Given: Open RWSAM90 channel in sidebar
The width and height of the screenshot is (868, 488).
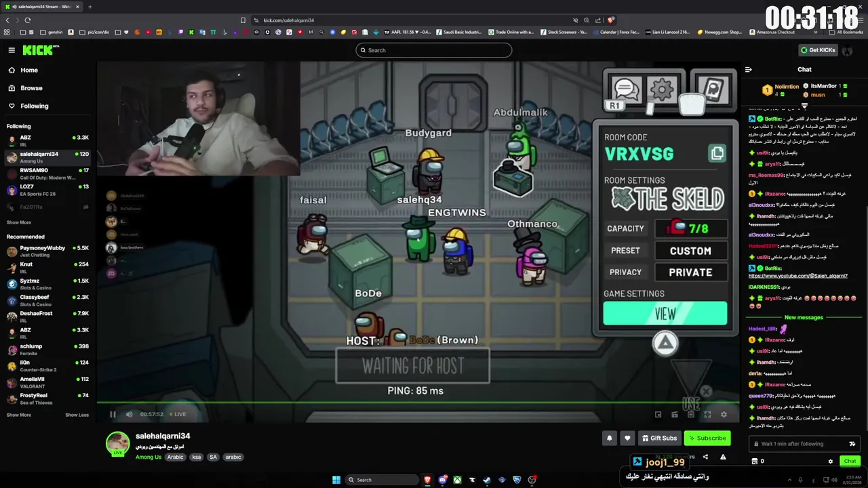Looking at the screenshot, I should pyautogui.click(x=47, y=174).
